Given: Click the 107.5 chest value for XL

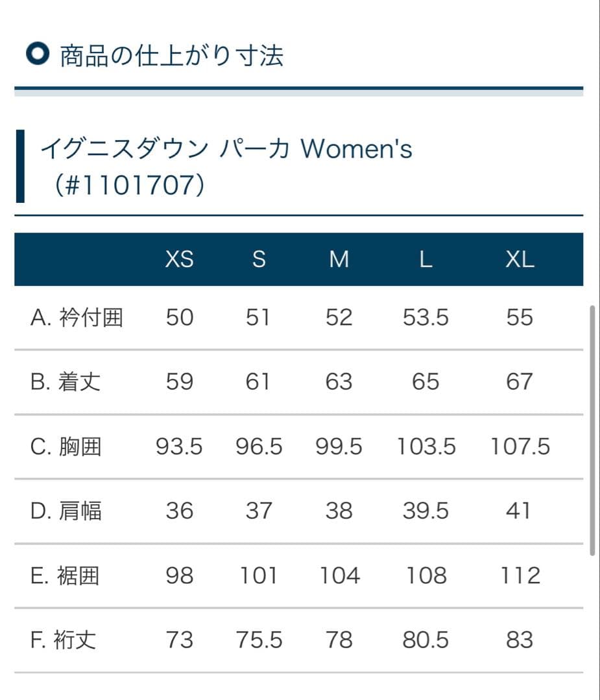Looking at the screenshot, I should [x=520, y=447].
